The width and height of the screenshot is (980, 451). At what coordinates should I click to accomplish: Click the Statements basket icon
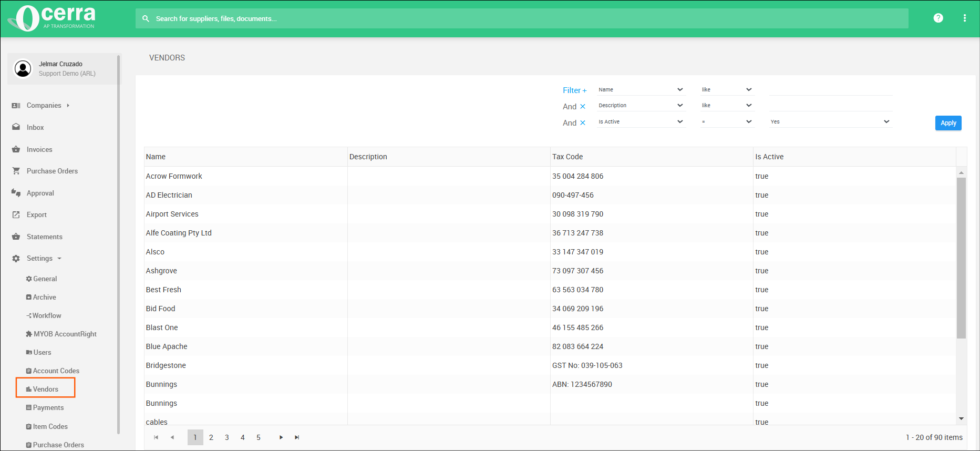16,237
